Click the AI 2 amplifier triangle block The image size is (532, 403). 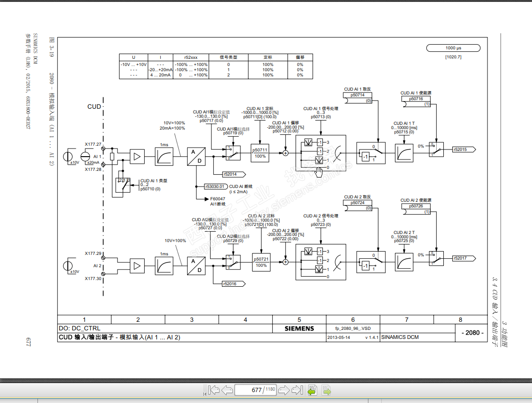tap(137, 266)
